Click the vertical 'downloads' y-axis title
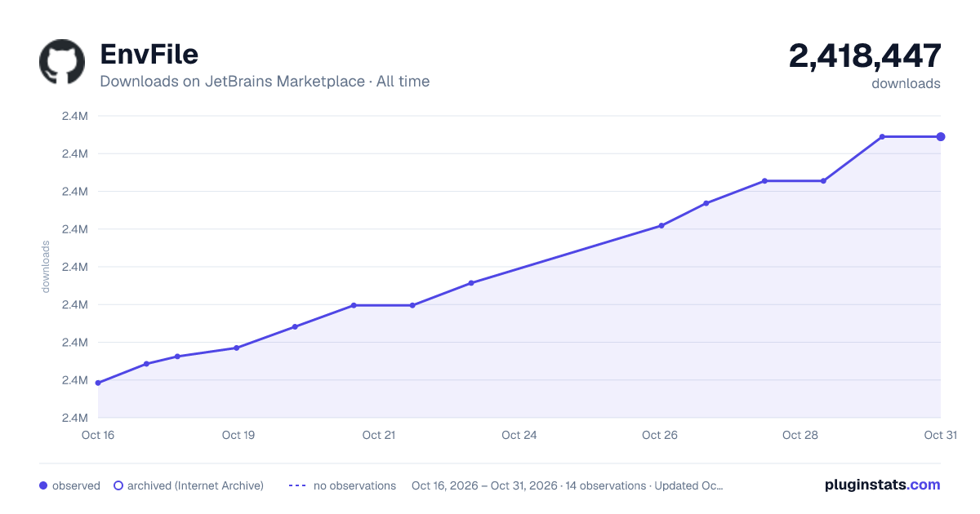980x514 pixels. point(46,267)
